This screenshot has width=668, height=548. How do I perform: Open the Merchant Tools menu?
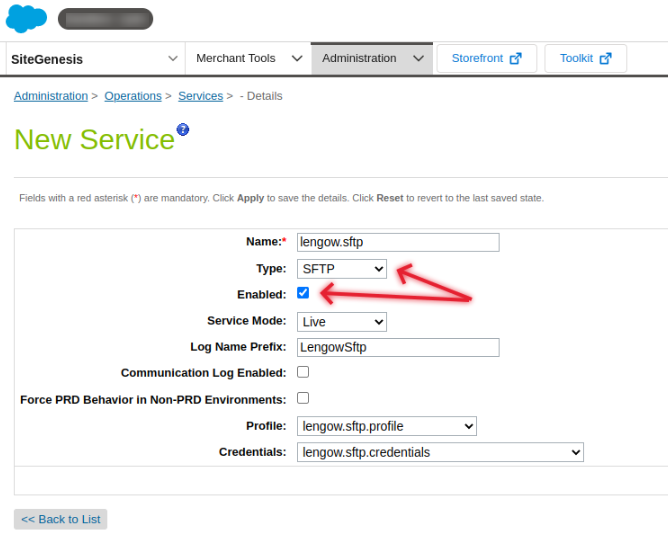click(x=248, y=59)
